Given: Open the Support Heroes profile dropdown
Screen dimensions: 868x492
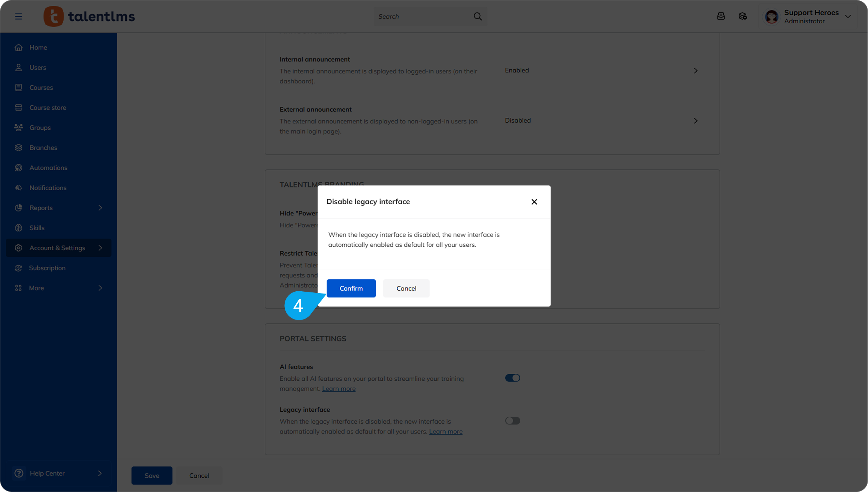Looking at the screenshot, I should (848, 17).
